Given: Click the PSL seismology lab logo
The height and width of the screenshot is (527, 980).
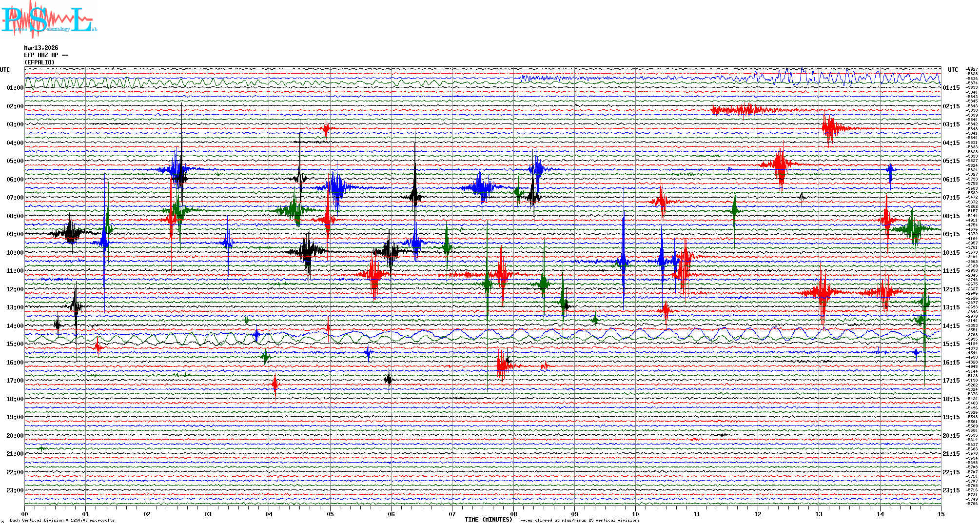Looking at the screenshot, I should click(x=49, y=20).
